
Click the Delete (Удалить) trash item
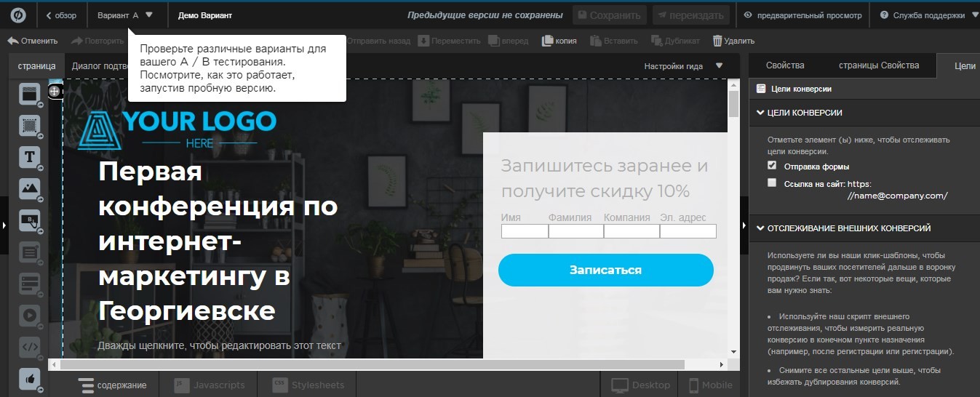point(733,41)
